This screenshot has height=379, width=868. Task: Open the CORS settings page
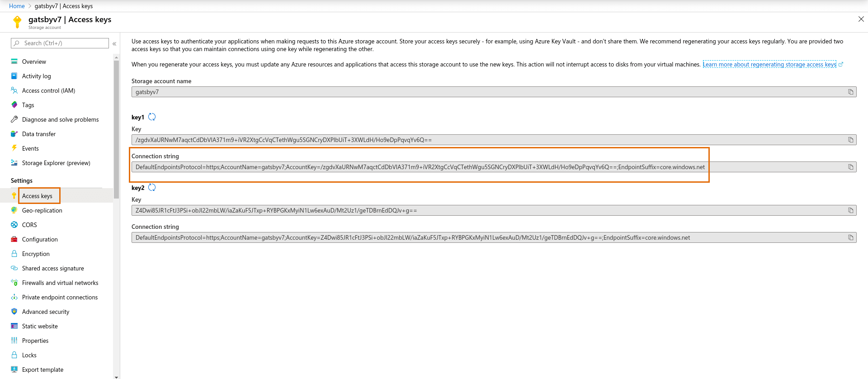tap(29, 225)
